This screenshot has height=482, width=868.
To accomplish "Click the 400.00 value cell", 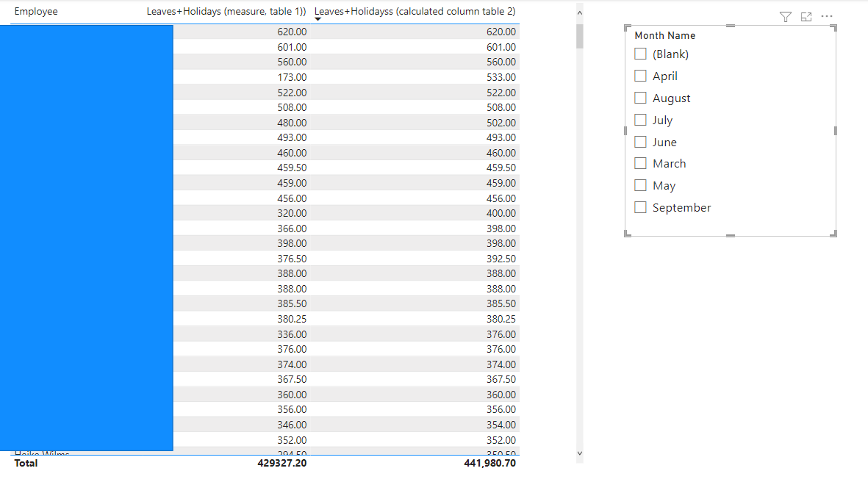I will click(501, 213).
